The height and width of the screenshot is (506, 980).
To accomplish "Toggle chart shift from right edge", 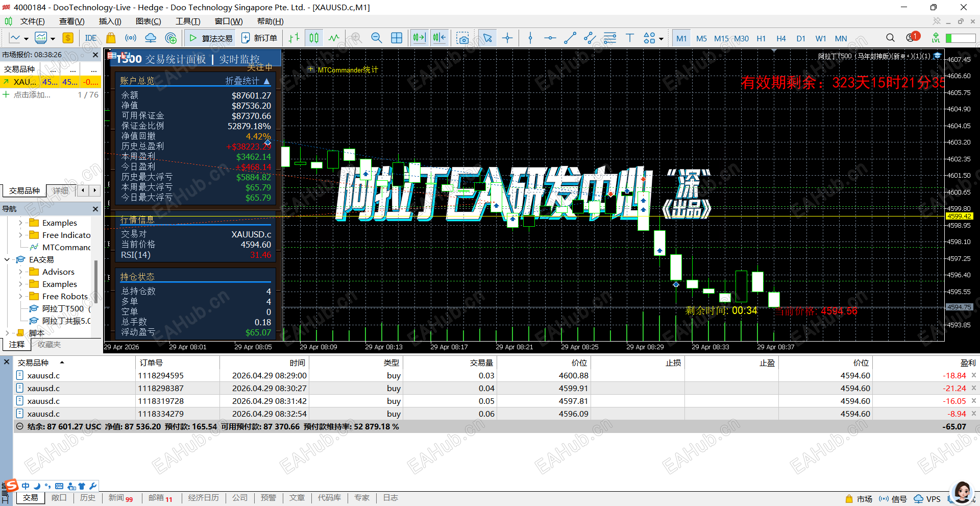I will pyautogui.click(x=439, y=38).
